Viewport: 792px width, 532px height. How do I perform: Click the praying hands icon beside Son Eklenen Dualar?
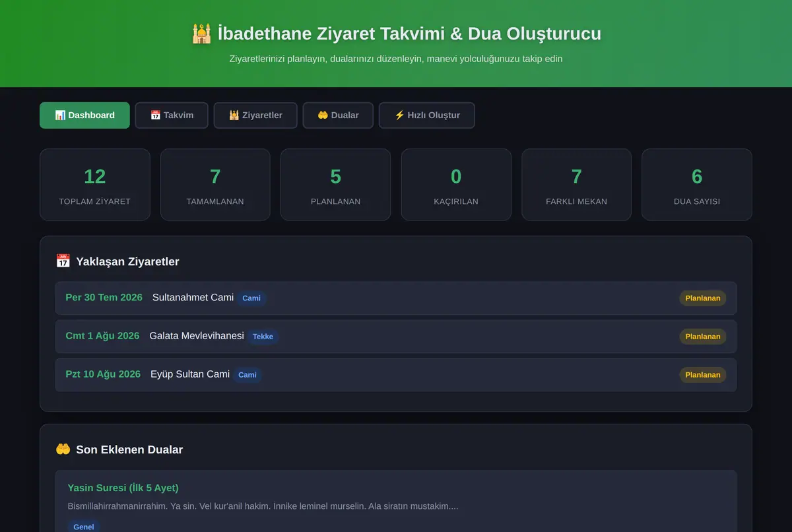coord(63,449)
